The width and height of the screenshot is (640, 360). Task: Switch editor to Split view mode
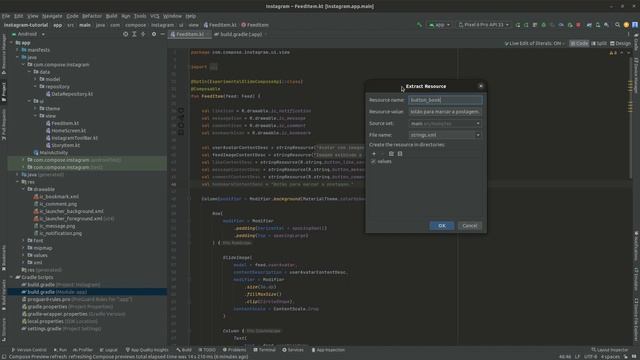[599, 43]
